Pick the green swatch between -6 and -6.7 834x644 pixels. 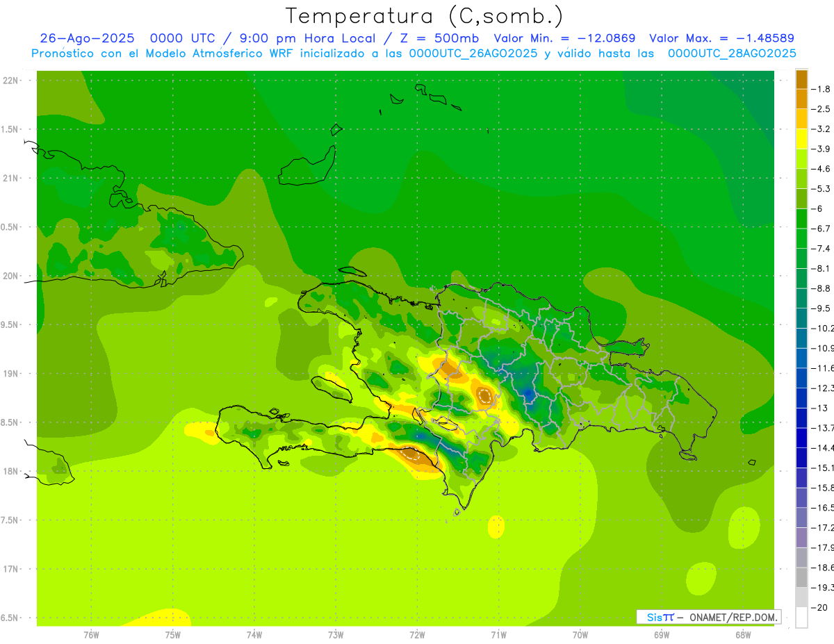[801, 219]
